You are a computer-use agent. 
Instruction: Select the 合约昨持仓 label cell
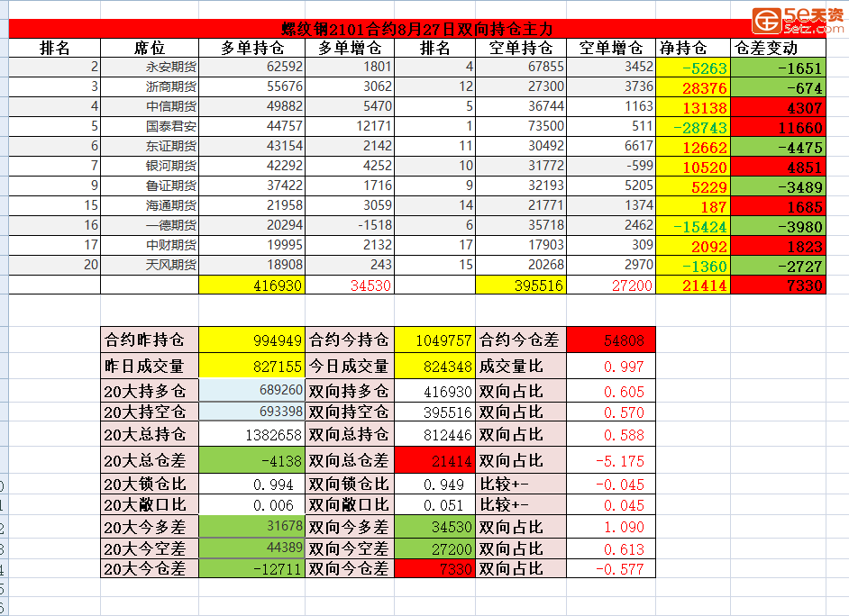click(150, 340)
